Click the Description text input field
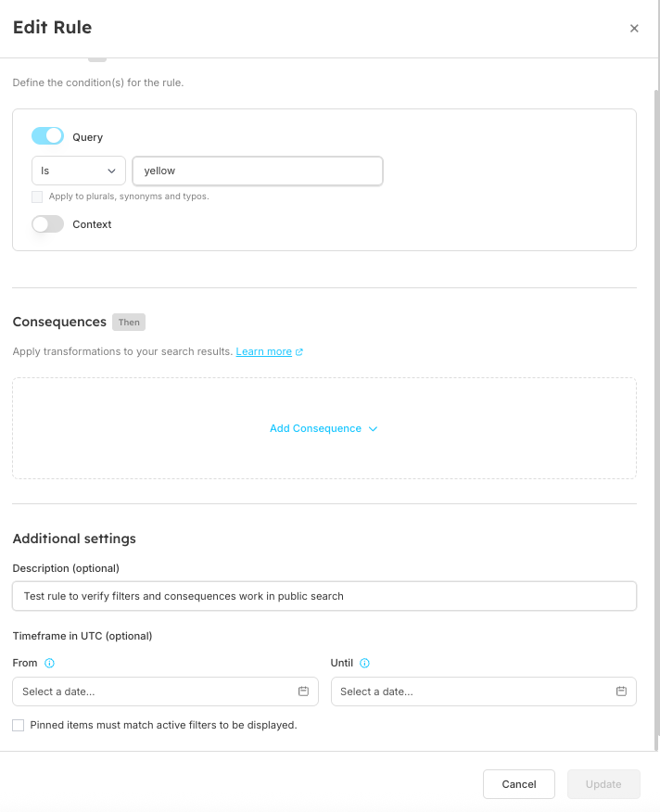Viewport: 660px width, 812px height. click(324, 596)
